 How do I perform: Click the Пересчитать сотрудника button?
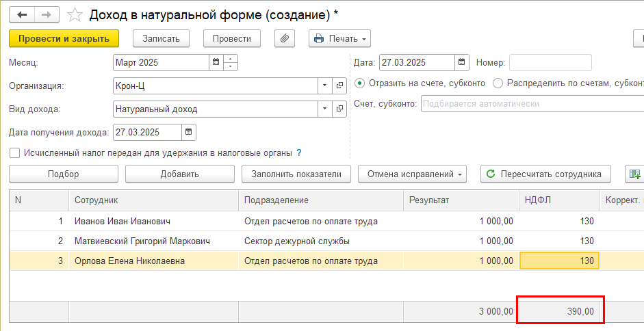pos(545,174)
